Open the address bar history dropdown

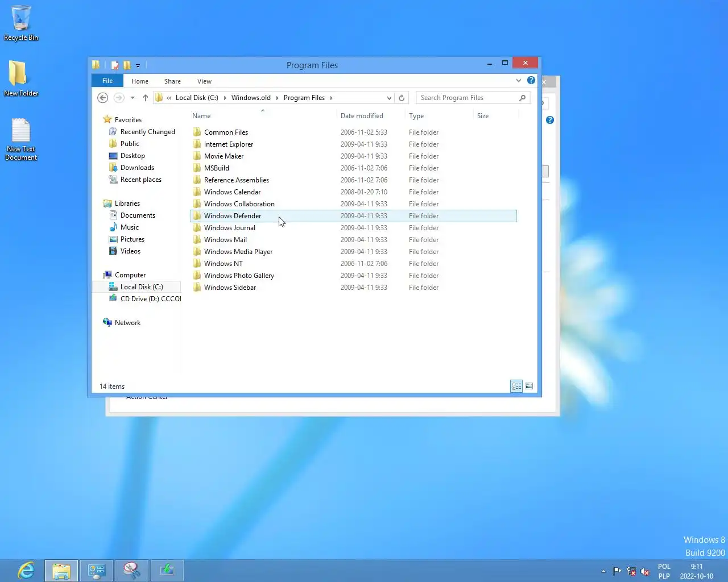(x=389, y=98)
